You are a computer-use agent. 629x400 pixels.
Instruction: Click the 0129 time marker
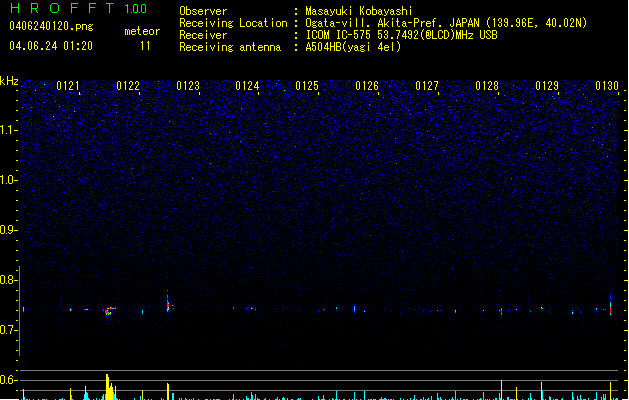tap(547, 86)
